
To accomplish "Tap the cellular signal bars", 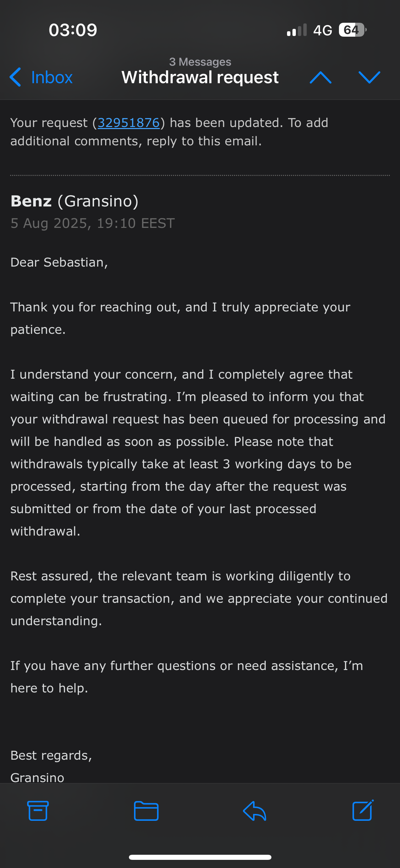I will 297,30.
